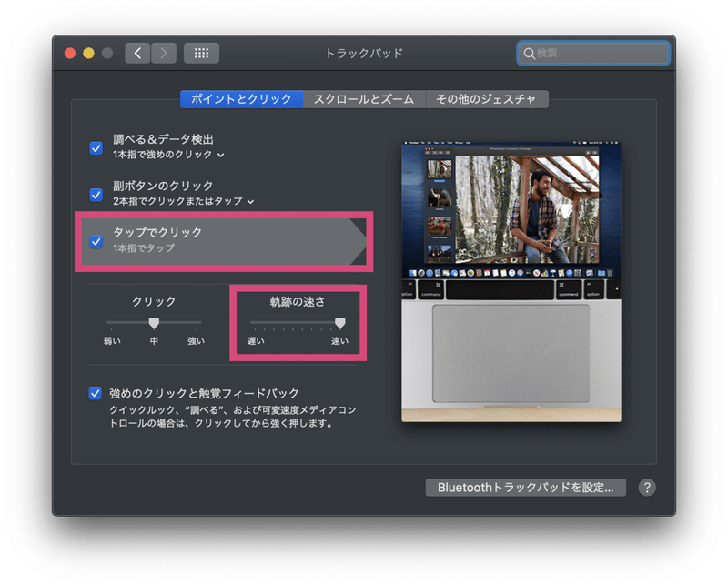Click the magnifier icon in the search field
Screen dimensions: 728x585
tap(528, 53)
